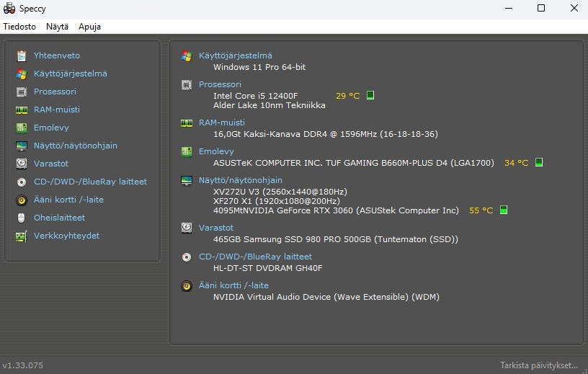
Task: Click the RAM-muisti memory stick sidebar icon
Action: [x=22, y=110]
